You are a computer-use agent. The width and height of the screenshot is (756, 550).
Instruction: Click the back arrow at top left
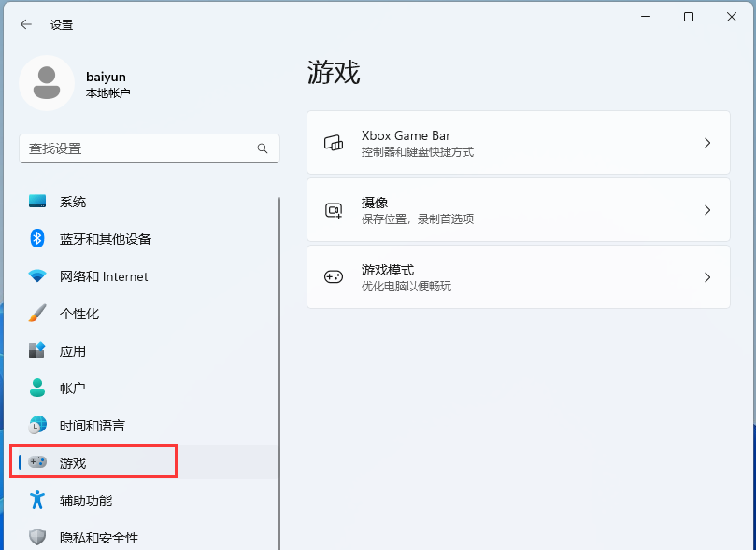(23, 24)
